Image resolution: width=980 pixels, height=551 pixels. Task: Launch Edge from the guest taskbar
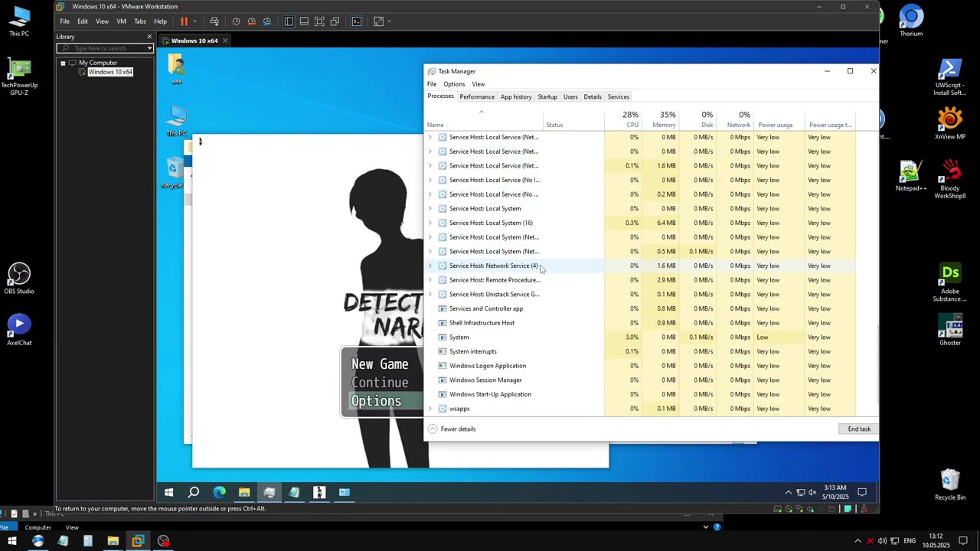coord(219,492)
